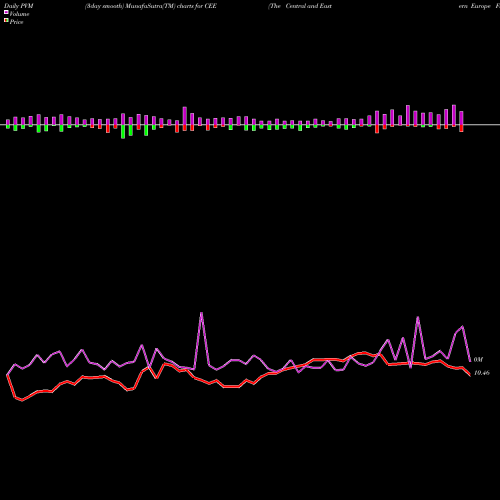Click the '0M' volume value label

(x=478, y=360)
